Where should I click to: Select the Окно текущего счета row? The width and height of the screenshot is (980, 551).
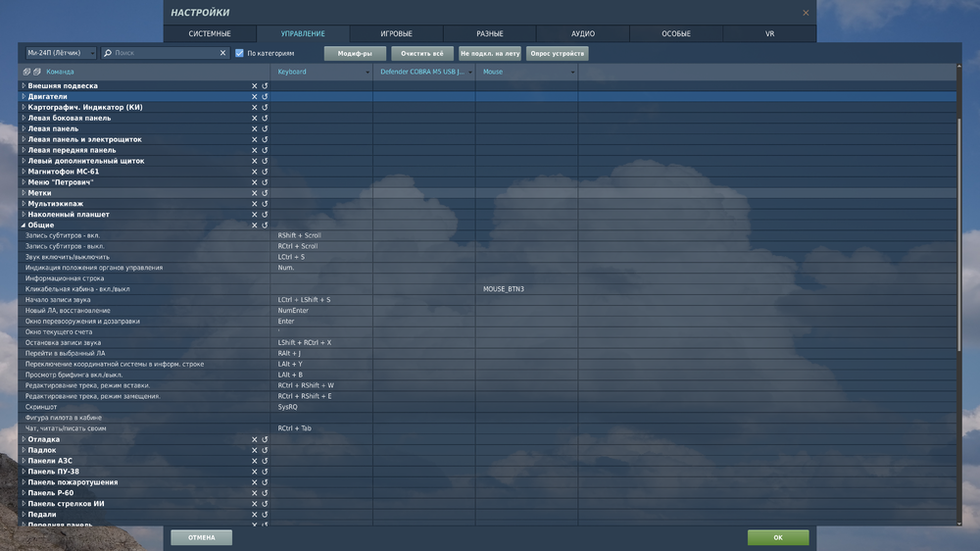[x=487, y=332]
